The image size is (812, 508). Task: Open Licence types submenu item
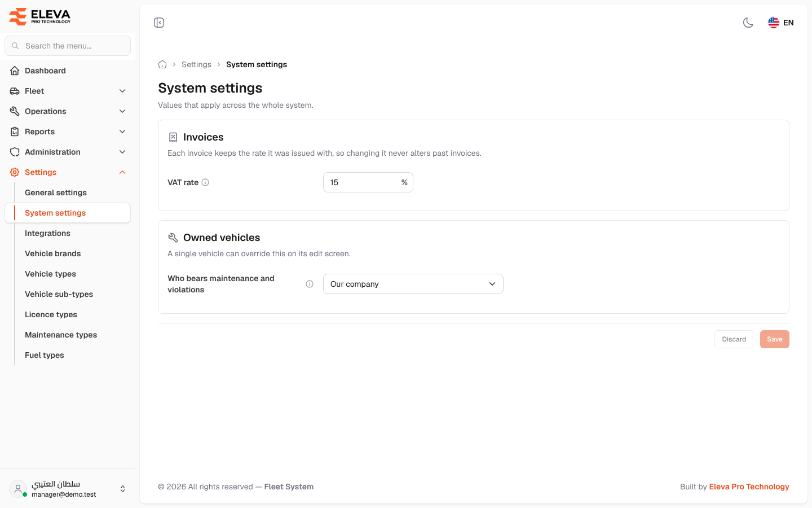click(x=68, y=314)
